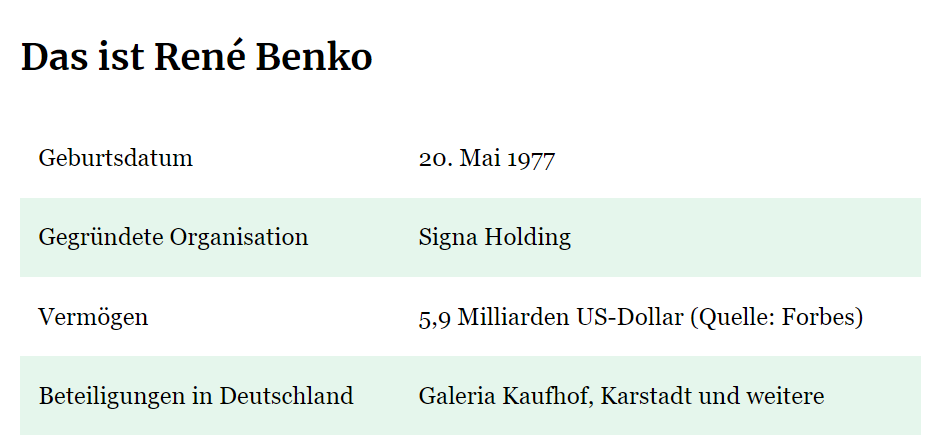Select the Gegründete Organisation label
The image size is (935, 445).
(174, 237)
